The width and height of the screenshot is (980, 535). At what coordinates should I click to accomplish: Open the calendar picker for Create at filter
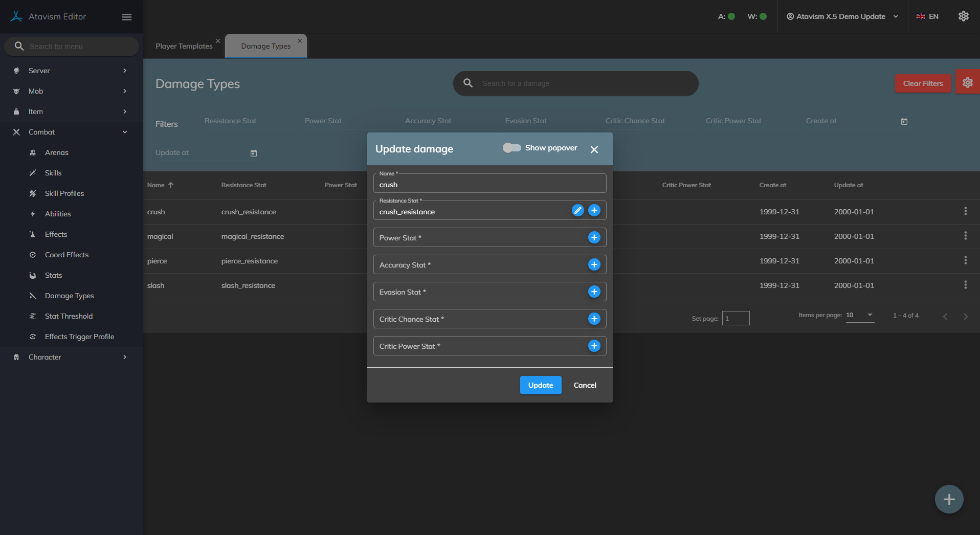pyautogui.click(x=904, y=122)
